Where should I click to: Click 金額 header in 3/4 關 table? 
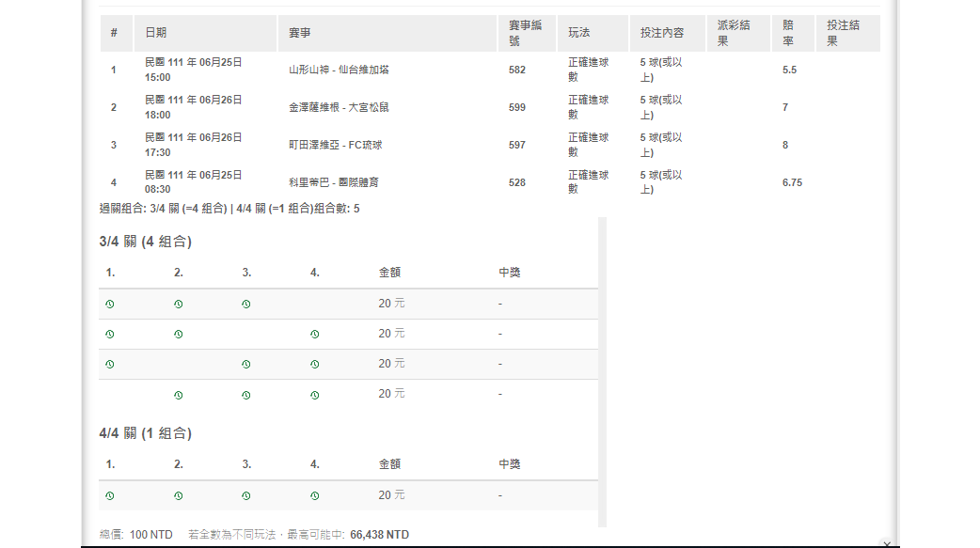389,273
